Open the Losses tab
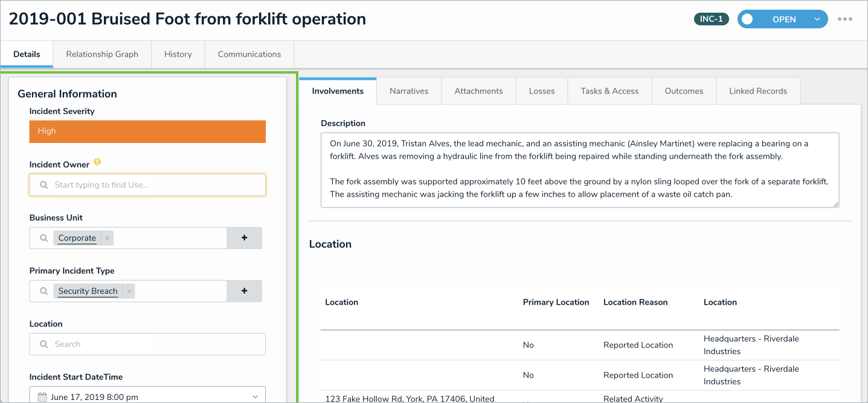 point(542,91)
